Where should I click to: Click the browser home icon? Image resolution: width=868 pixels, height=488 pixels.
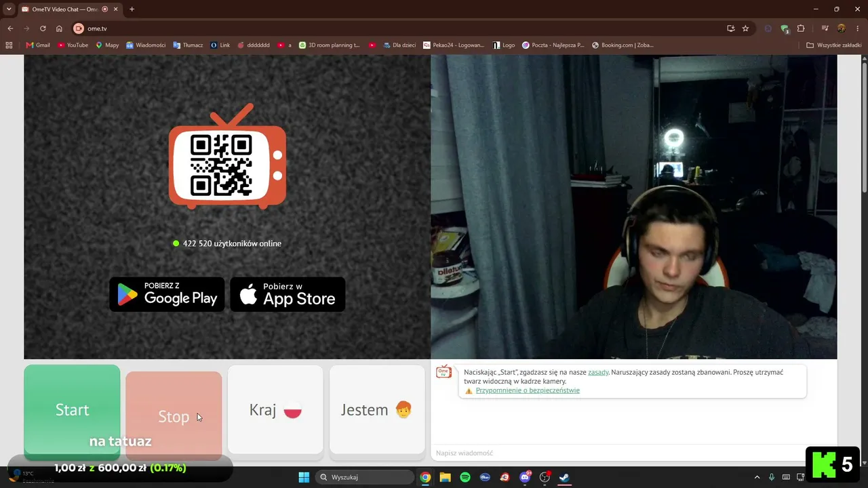(59, 28)
